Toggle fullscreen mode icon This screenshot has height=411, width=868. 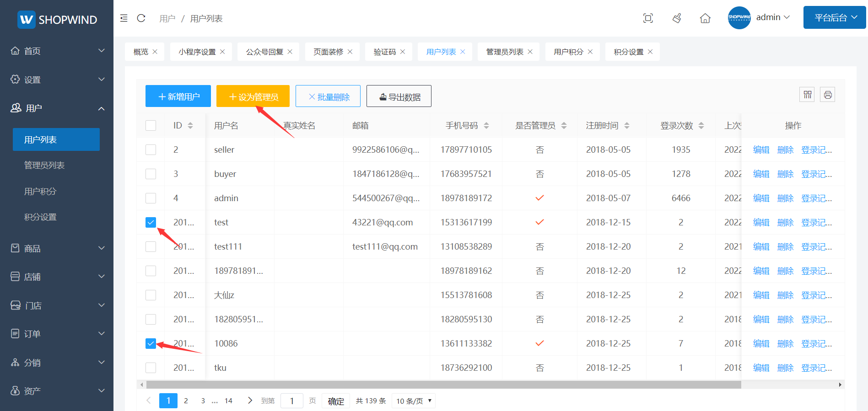(x=648, y=18)
